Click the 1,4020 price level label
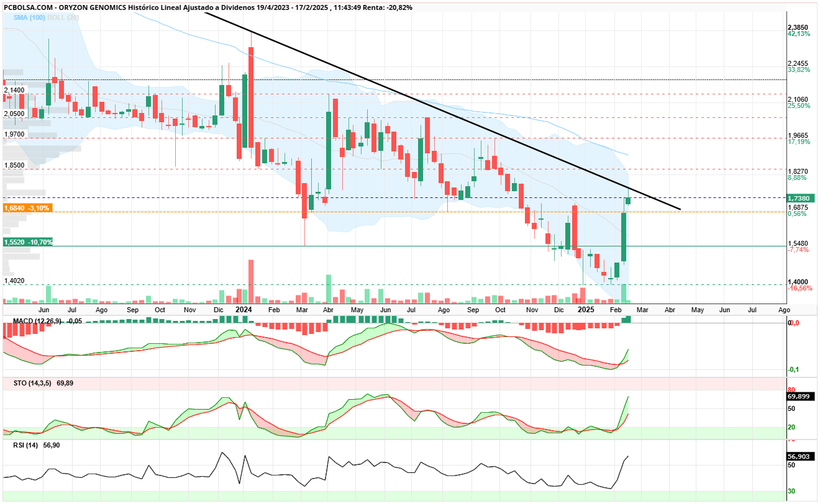Viewport: 820px width, 504px height. coord(14,281)
